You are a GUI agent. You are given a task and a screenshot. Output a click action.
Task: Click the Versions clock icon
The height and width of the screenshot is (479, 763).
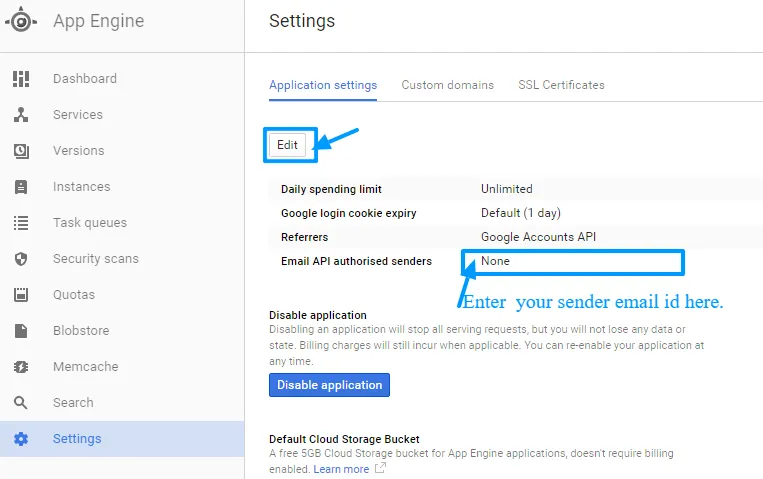(21, 151)
